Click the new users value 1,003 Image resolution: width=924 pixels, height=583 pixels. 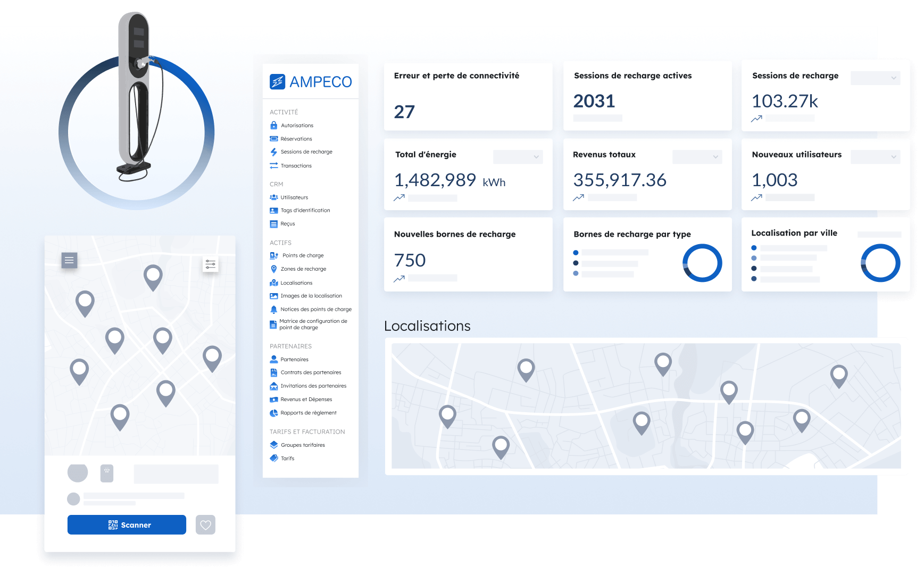(775, 180)
